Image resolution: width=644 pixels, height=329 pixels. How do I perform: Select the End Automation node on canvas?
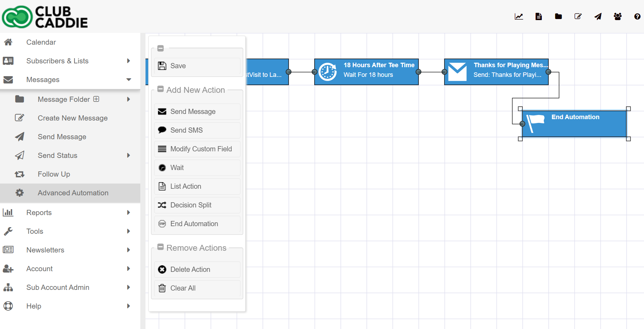point(574,124)
